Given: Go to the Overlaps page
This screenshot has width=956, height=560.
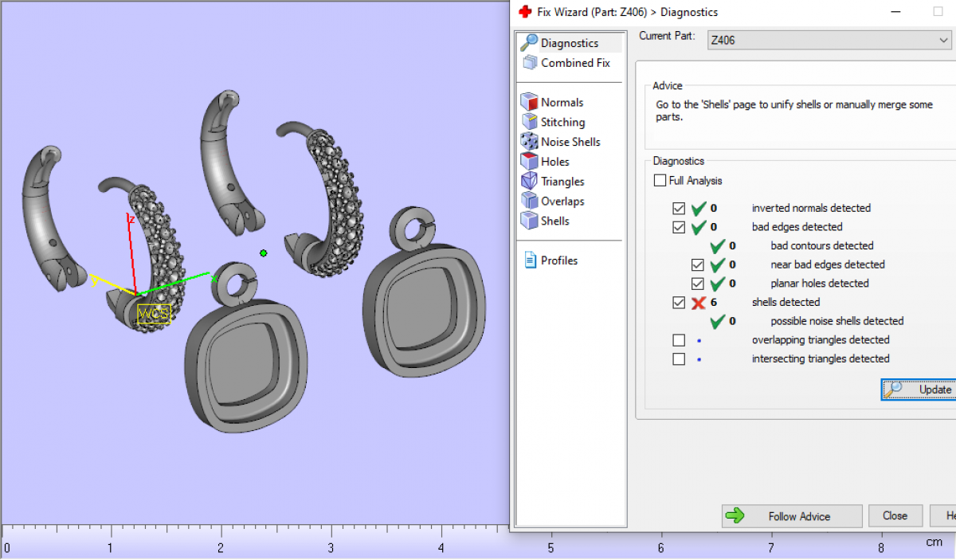Looking at the screenshot, I should coord(562,202).
